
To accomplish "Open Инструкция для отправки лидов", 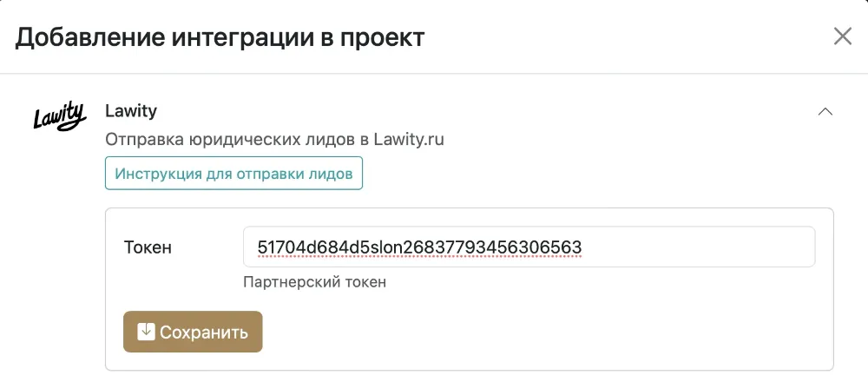I will click(x=233, y=174).
